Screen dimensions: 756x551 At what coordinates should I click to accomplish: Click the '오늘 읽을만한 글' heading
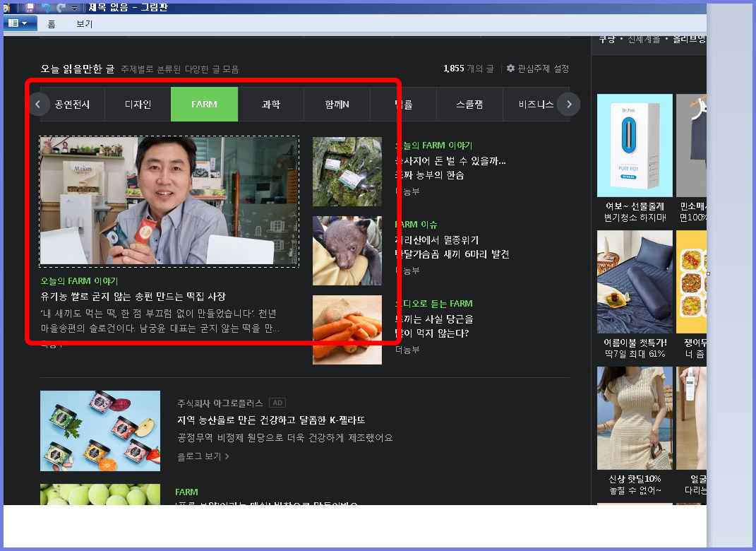tap(78, 69)
